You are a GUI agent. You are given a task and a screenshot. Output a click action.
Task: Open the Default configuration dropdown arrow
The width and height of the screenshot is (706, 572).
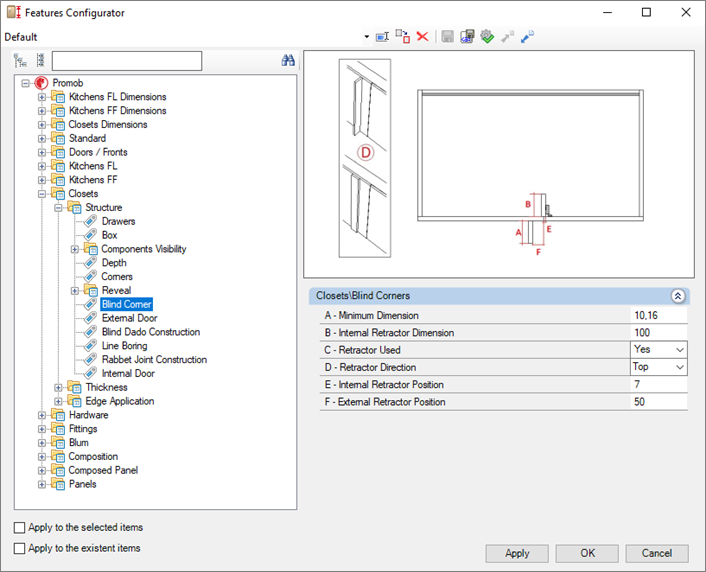367,37
